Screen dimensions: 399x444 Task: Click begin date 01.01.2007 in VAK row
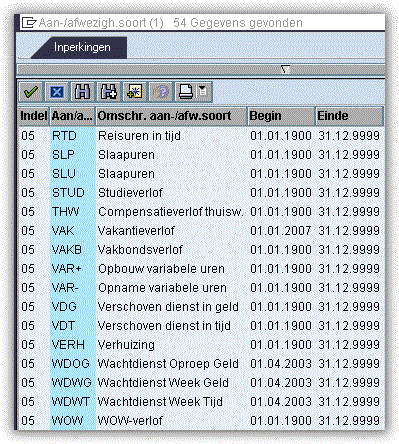click(x=281, y=231)
